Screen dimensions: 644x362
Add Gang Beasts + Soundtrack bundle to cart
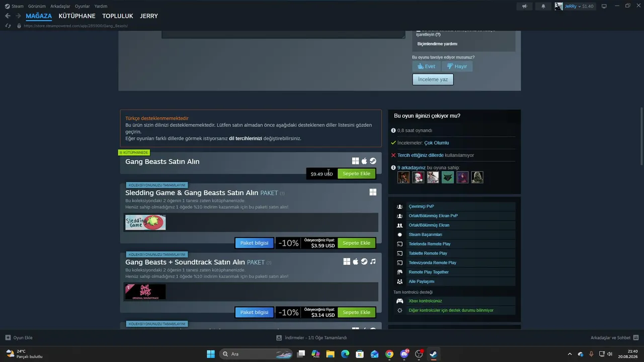pos(356,312)
